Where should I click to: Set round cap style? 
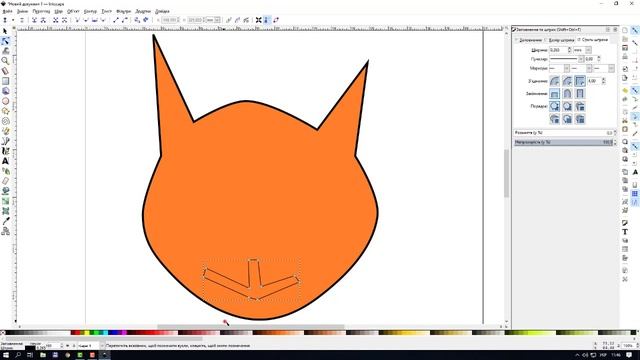(567, 93)
